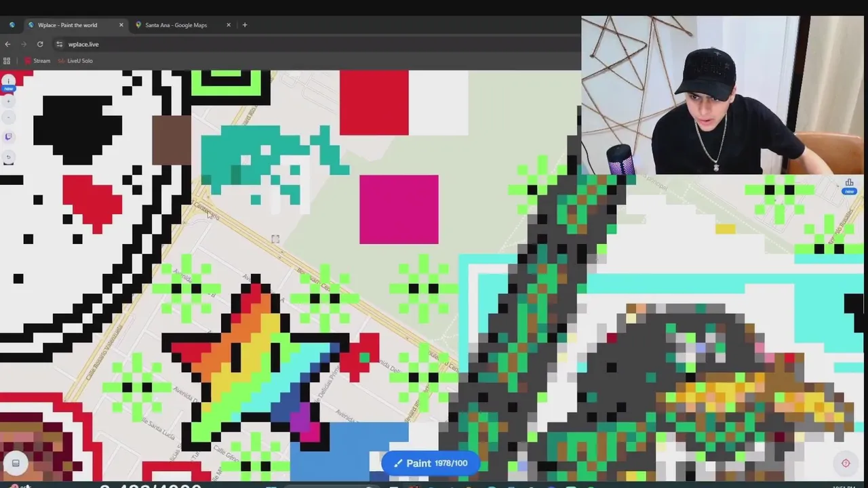Open the square button at bottom left of map
868x488 pixels.
coord(16,463)
